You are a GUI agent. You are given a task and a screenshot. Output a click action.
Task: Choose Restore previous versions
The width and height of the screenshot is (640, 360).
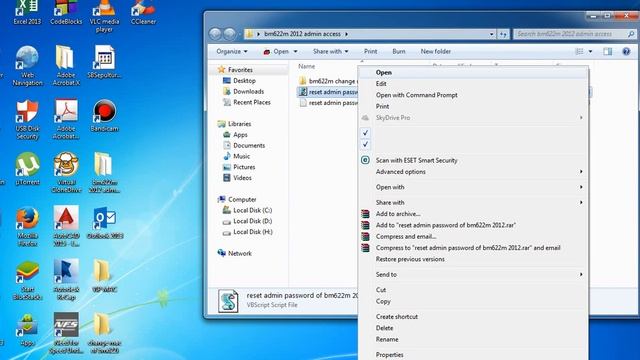473,259
